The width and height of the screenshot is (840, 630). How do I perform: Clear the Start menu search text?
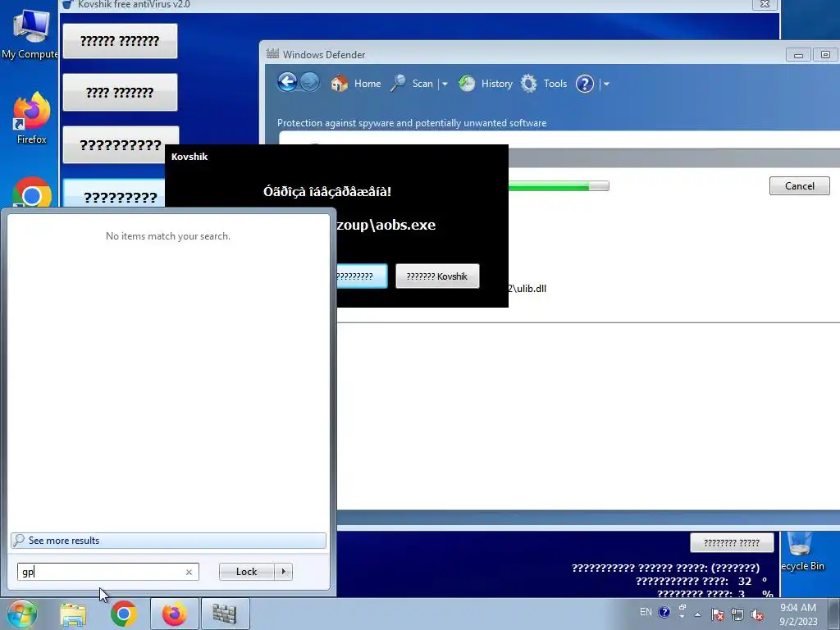(x=189, y=572)
